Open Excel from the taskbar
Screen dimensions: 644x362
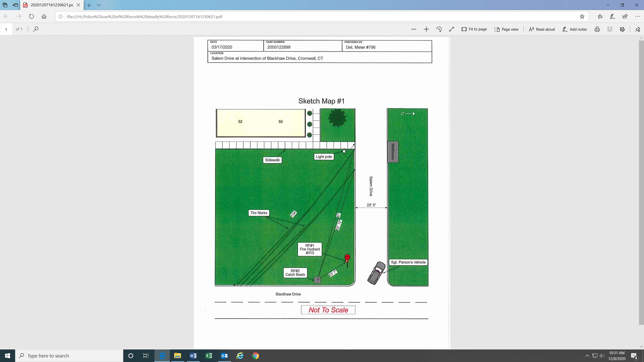209,356
